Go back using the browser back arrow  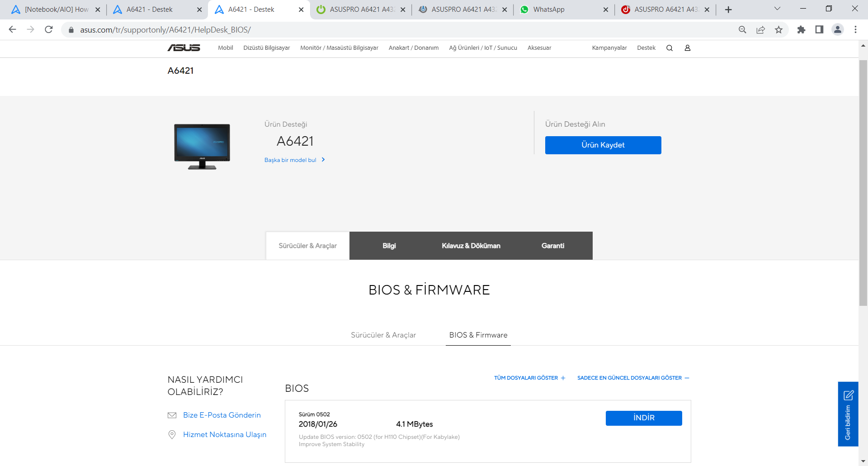[12, 29]
